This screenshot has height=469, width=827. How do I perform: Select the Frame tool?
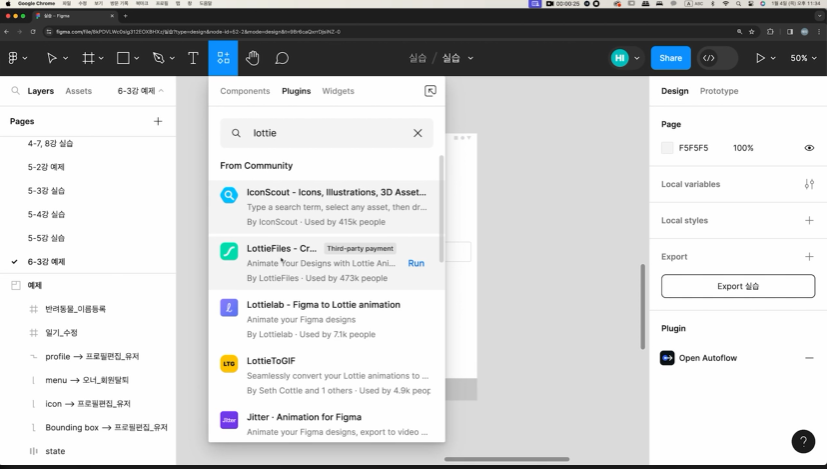(x=88, y=58)
